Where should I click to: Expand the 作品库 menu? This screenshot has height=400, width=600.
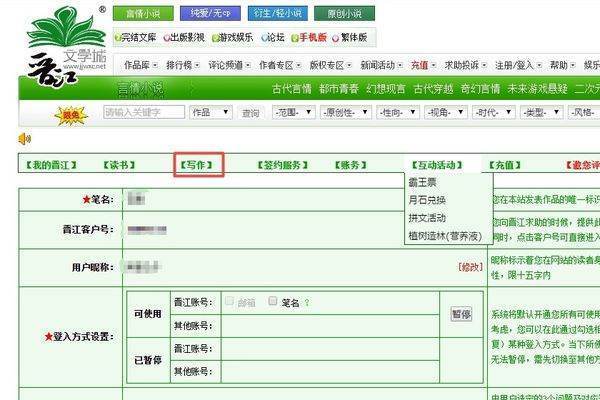point(140,65)
